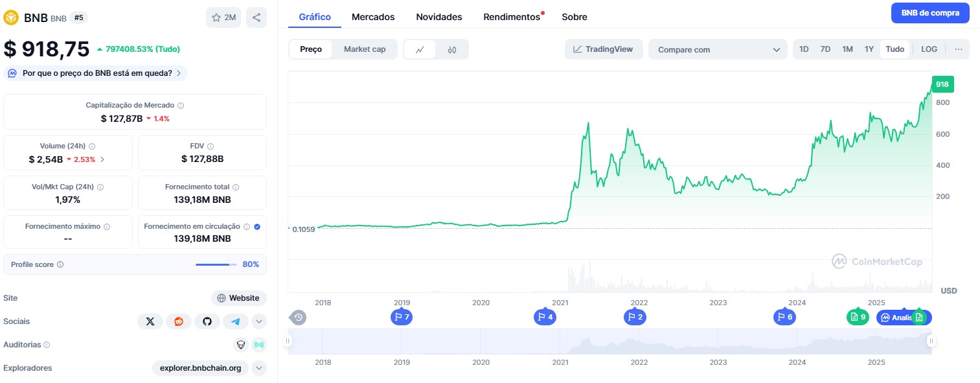980x383 pixels.
Task: Click the info icon beside Auditorias
Action: 47,345
